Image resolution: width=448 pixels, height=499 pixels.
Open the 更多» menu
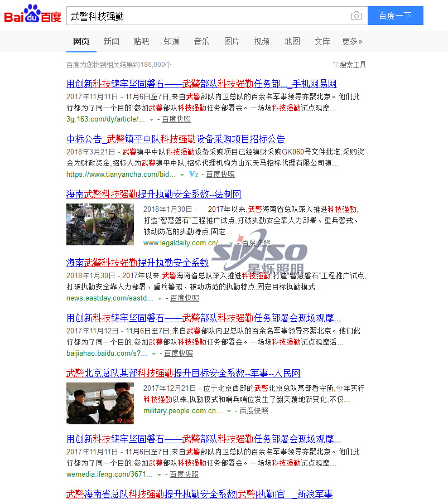click(352, 41)
